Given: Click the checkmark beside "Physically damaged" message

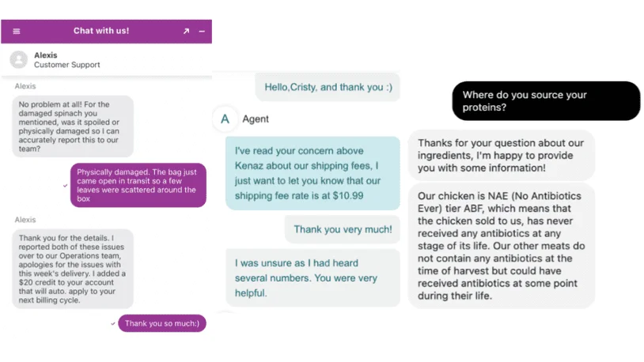Looking at the screenshot, I should click(x=65, y=185).
